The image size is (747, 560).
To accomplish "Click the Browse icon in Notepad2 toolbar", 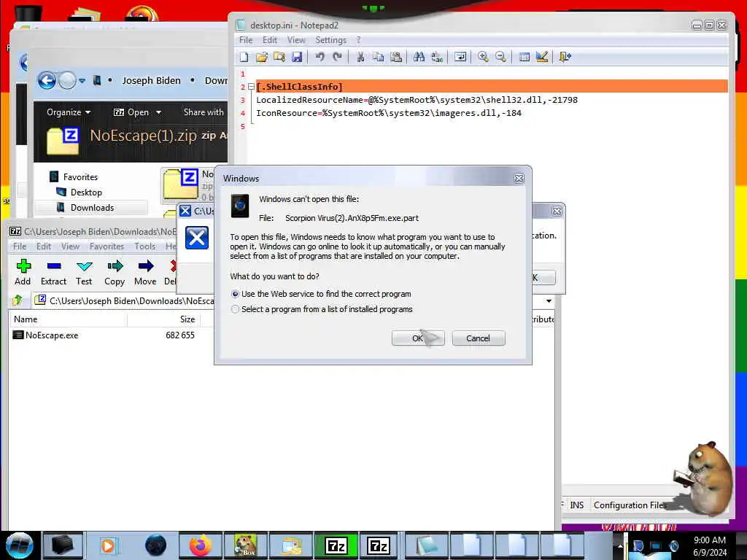I will tap(279, 57).
